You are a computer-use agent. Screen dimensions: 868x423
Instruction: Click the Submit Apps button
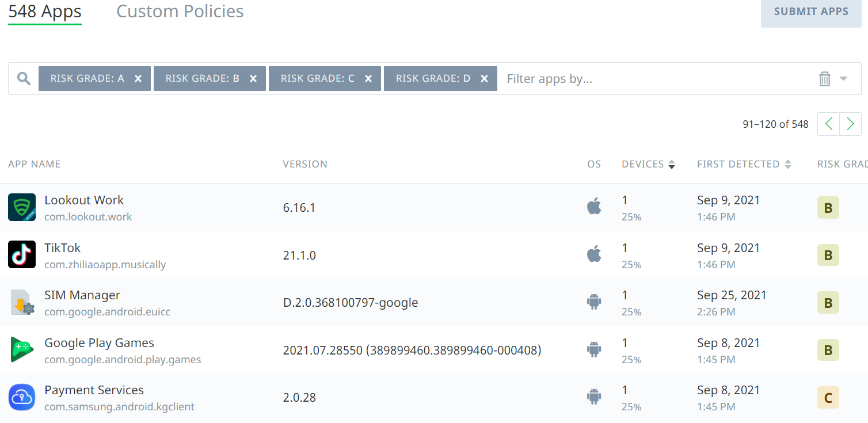pyautogui.click(x=811, y=12)
